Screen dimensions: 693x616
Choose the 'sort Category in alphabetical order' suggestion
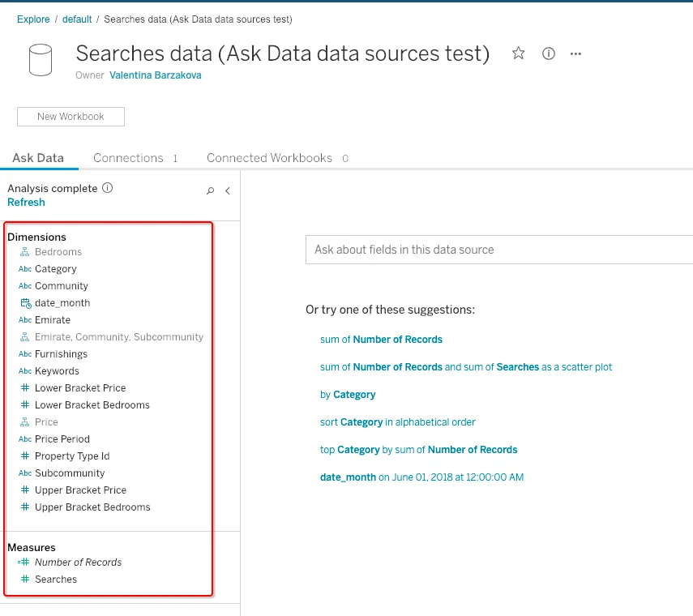pos(397,422)
